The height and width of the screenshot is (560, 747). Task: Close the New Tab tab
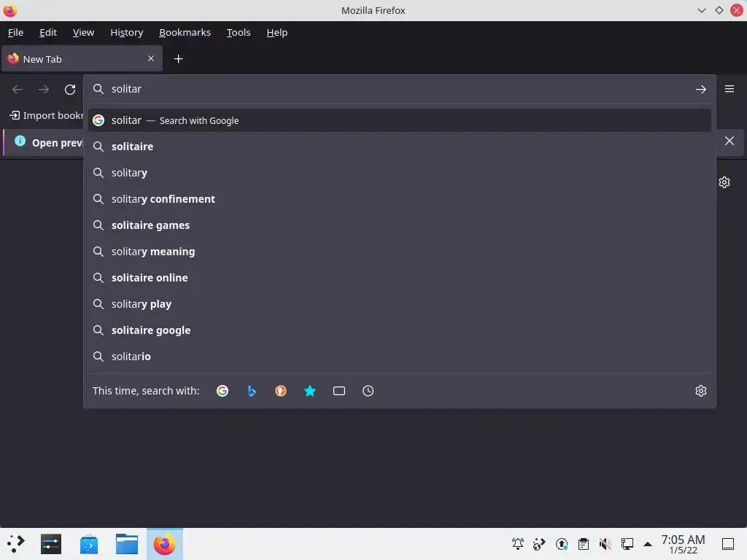pos(150,58)
